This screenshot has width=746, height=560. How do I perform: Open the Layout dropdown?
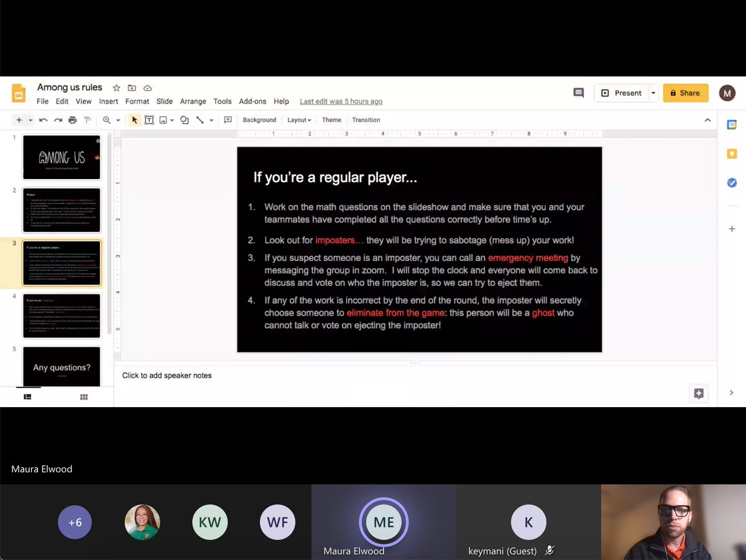click(x=299, y=120)
